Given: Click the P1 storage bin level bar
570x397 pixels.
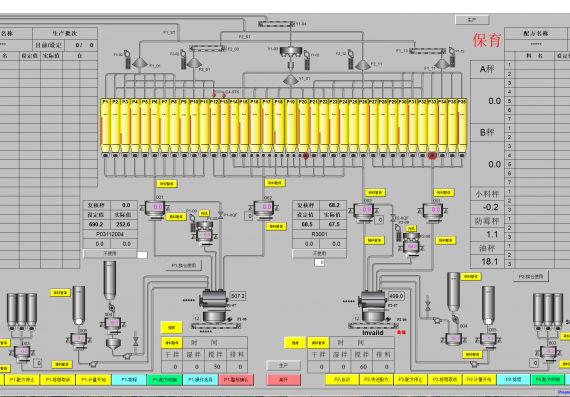Looking at the screenshot, I should (105, 125).
